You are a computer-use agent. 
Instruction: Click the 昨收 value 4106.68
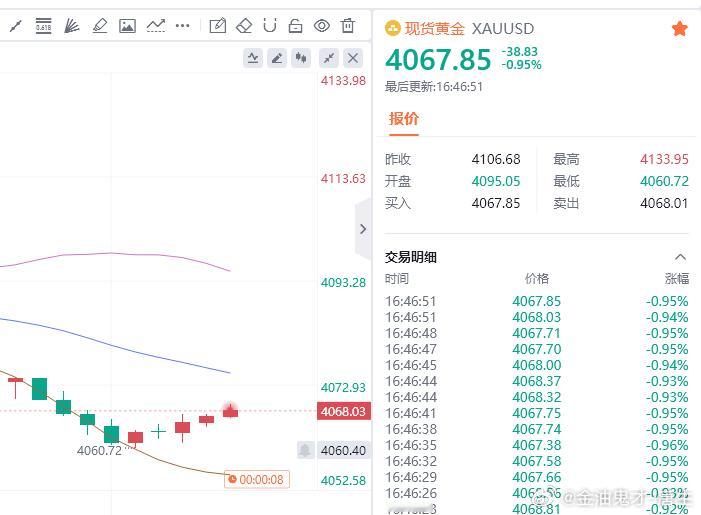tap(496, 159)
